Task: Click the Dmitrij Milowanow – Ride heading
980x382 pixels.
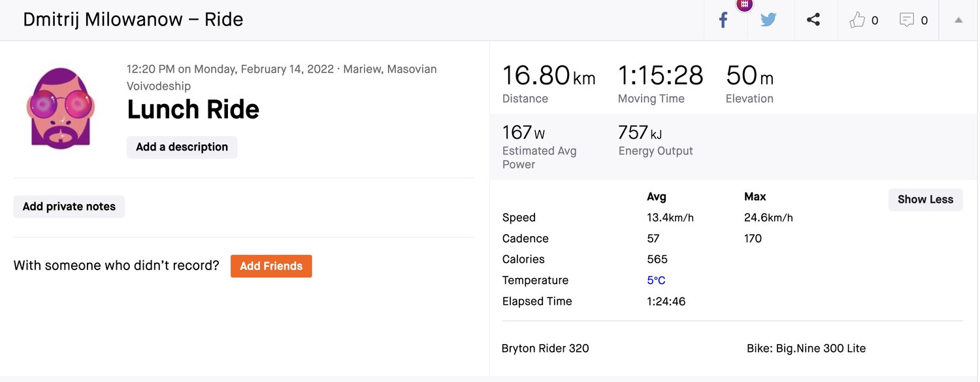Action: (133, 20)
